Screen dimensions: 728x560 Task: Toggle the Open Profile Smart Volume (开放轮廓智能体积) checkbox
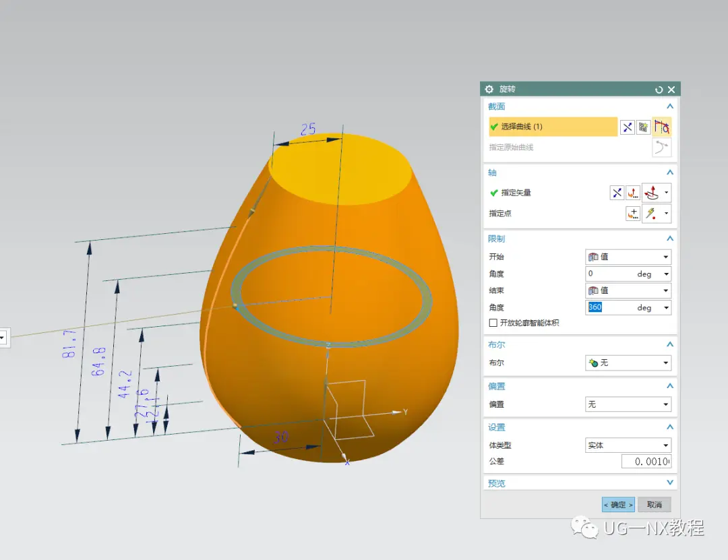tap(493, 323)
